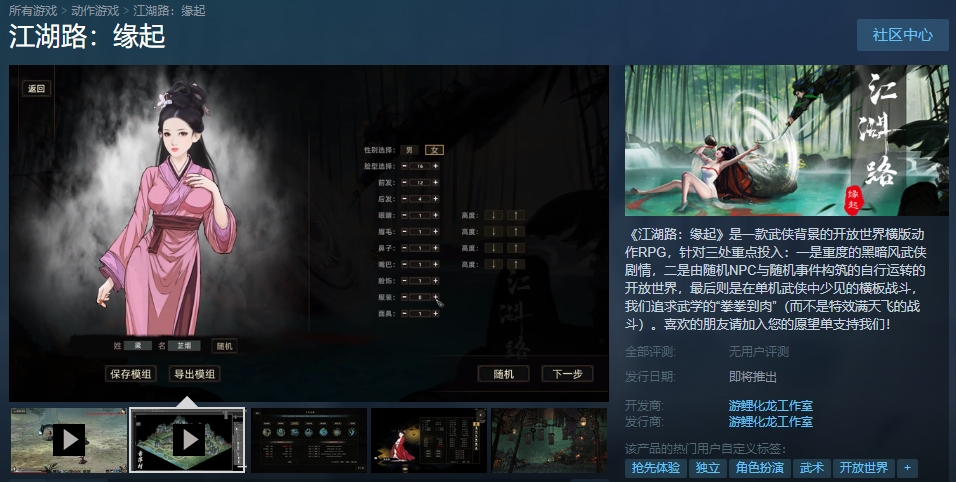This screenshot has width=956, height=482.
Task: Raise the 鼻子 height with up arrow
Action: click(x=516, y=248)
